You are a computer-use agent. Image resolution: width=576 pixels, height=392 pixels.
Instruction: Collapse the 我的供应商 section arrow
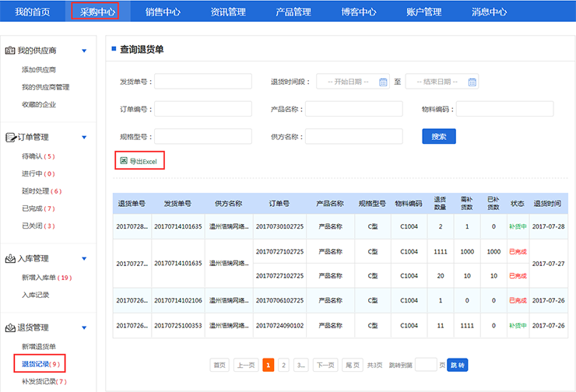pyautogui.click(x=84, y=51)
